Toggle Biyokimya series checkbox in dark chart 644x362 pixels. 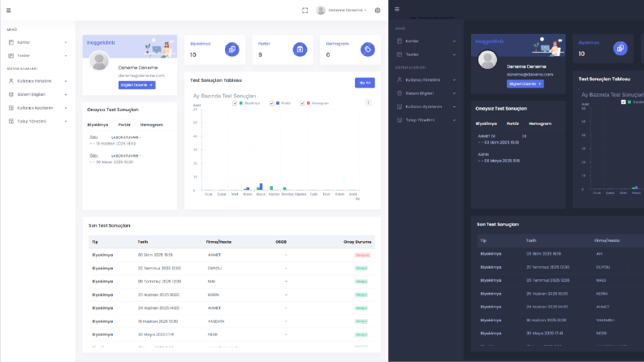624,101
